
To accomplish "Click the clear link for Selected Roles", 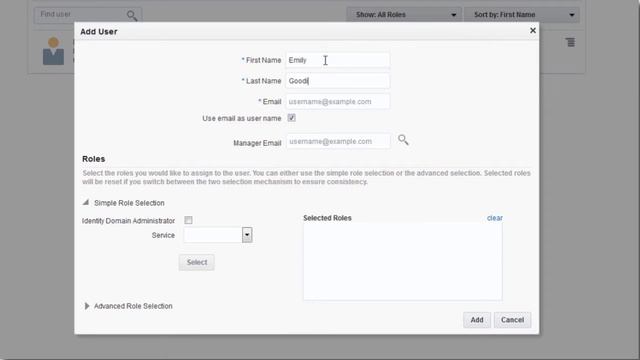I will 495,218.
